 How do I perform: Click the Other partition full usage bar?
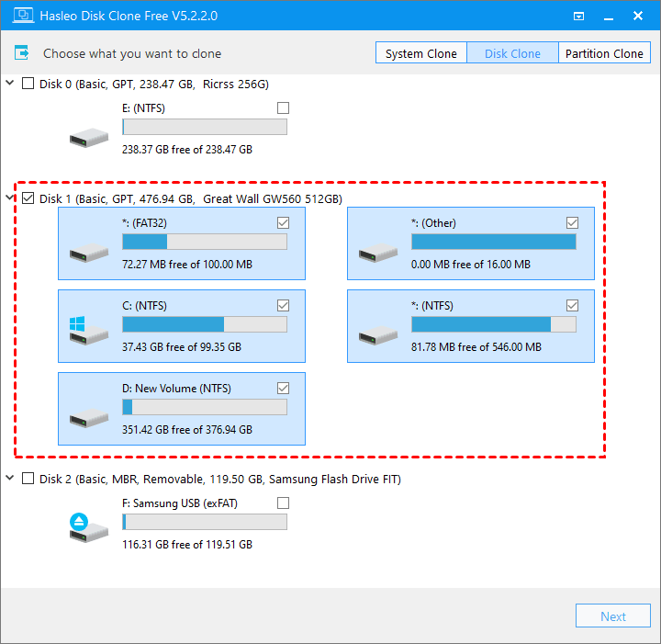point(494,242)
